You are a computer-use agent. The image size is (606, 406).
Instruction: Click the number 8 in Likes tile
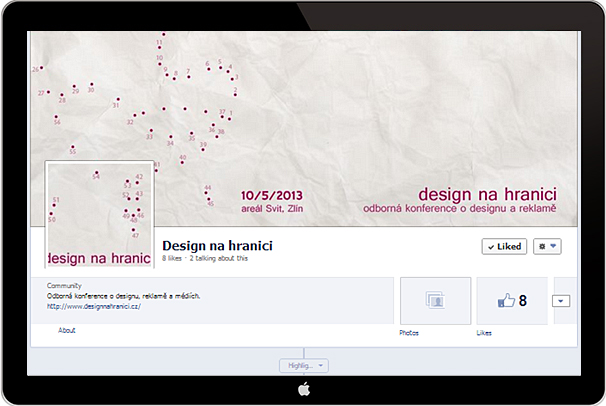tap(523, 300)
